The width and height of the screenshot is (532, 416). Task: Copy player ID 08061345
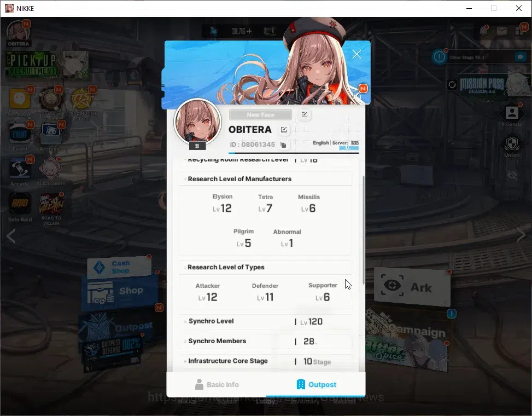click(x=283, y=145)
